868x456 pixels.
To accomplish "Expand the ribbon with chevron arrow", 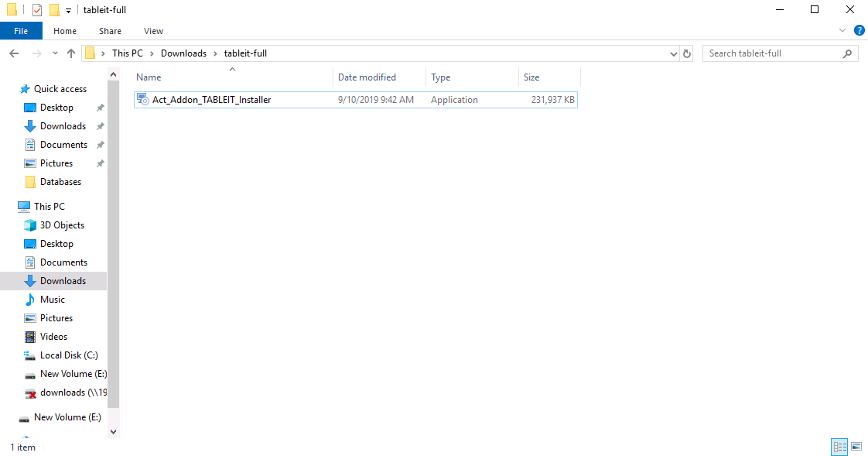I will pos(843,31).
